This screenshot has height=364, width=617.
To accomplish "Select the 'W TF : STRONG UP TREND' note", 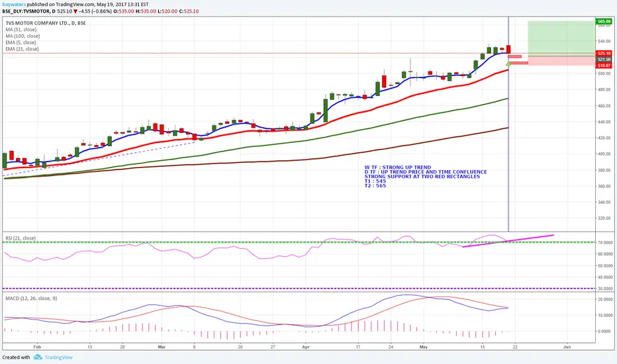I will tap(398, 167).
